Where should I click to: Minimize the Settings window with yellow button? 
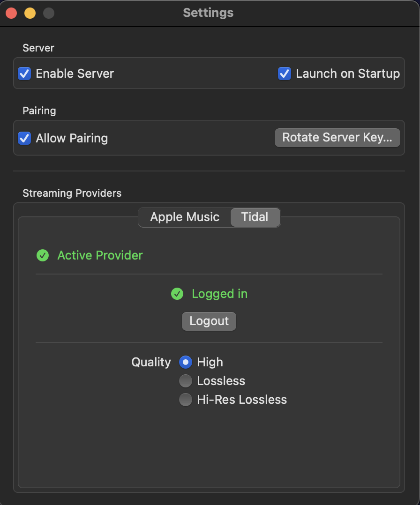30,13
